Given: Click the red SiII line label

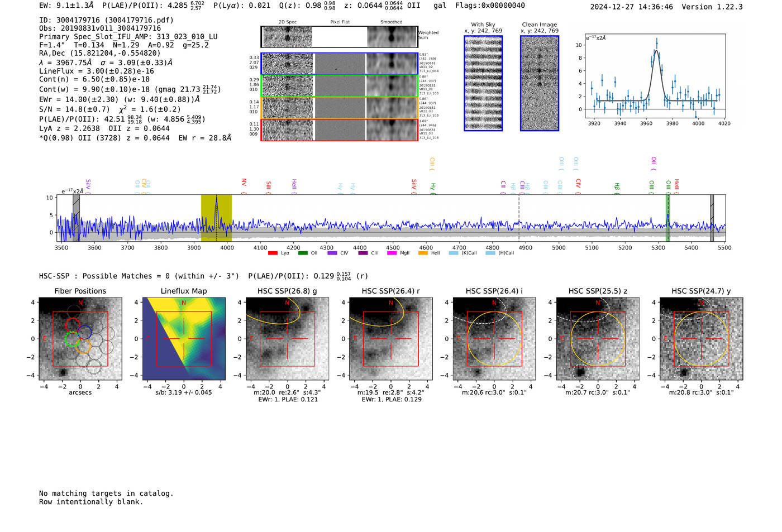Looking at the screenshot, I should coord(269,186).
